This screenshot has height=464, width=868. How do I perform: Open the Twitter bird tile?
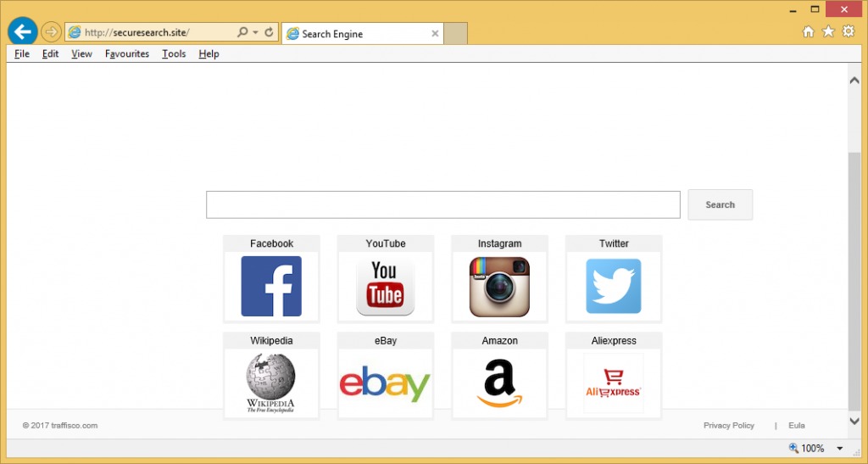[x=614, y=279]
